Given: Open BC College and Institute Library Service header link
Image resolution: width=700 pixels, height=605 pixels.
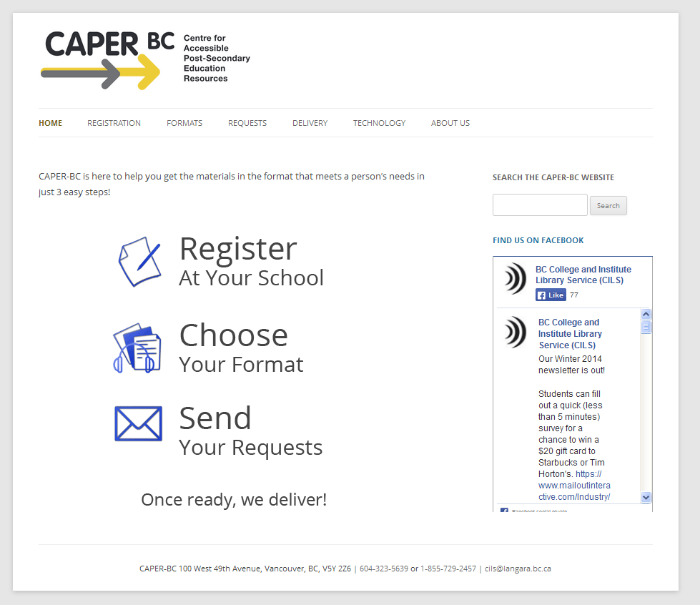Looking at the screenshot, I should click(x=583, y=275).
